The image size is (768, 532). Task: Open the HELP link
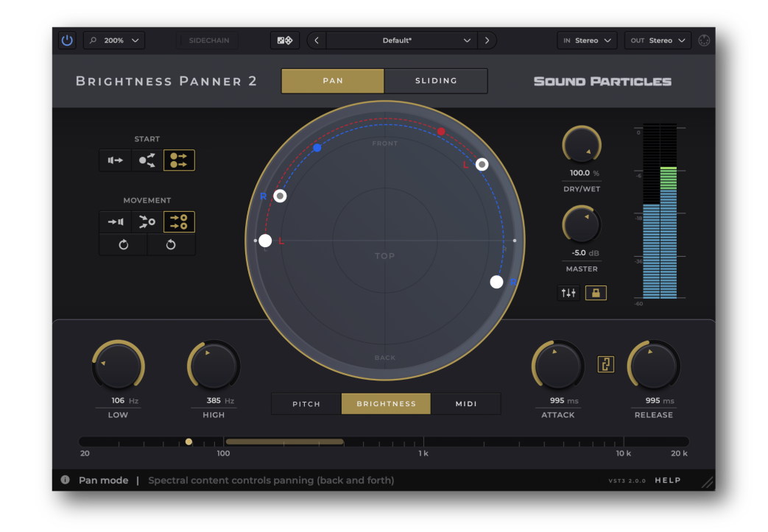tap(668, 480)
